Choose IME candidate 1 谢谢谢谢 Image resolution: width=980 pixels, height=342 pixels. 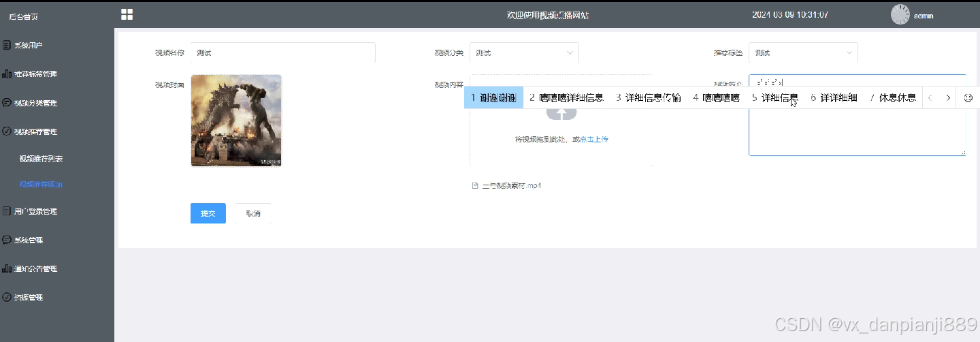click(493, 97)
